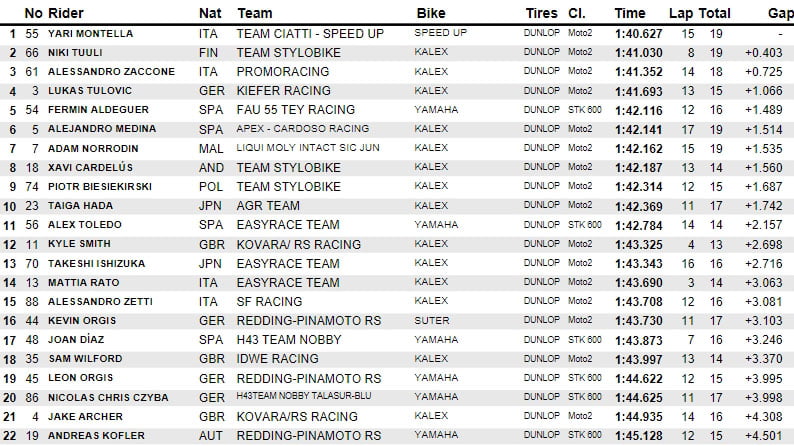
Task: Click the Rider column header
Action: click(x=67, y=14)
